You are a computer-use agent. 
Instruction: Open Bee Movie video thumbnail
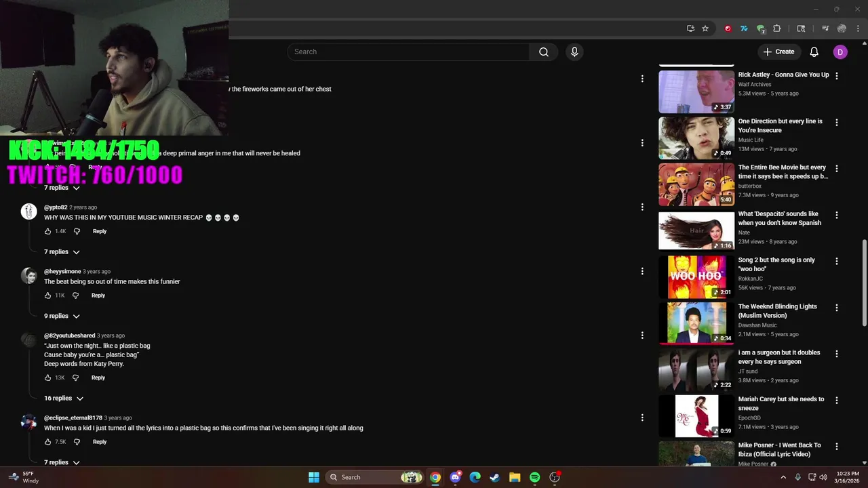tap(696, 184)
